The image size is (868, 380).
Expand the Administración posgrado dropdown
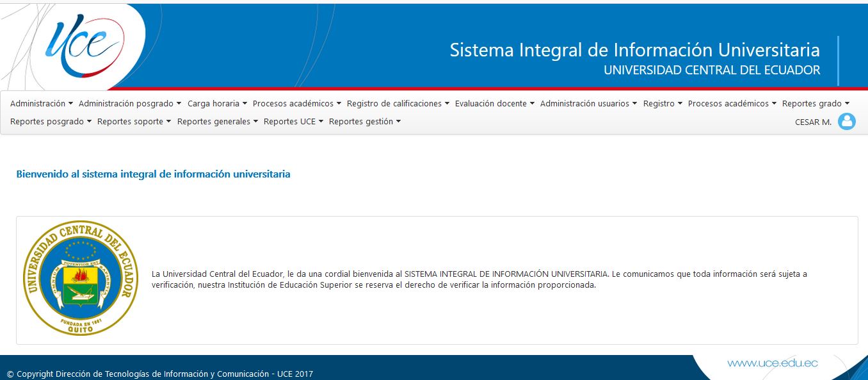tap(130, 103)
